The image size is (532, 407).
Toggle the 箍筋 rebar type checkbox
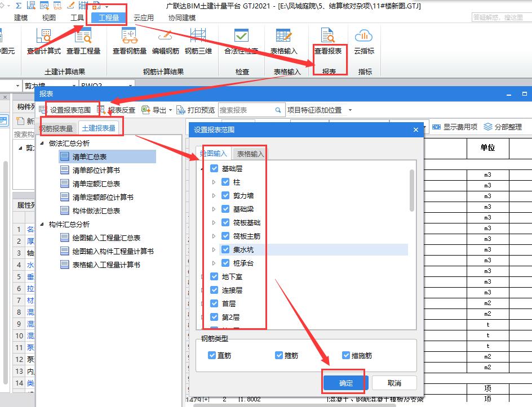click(x=279, y=355)
